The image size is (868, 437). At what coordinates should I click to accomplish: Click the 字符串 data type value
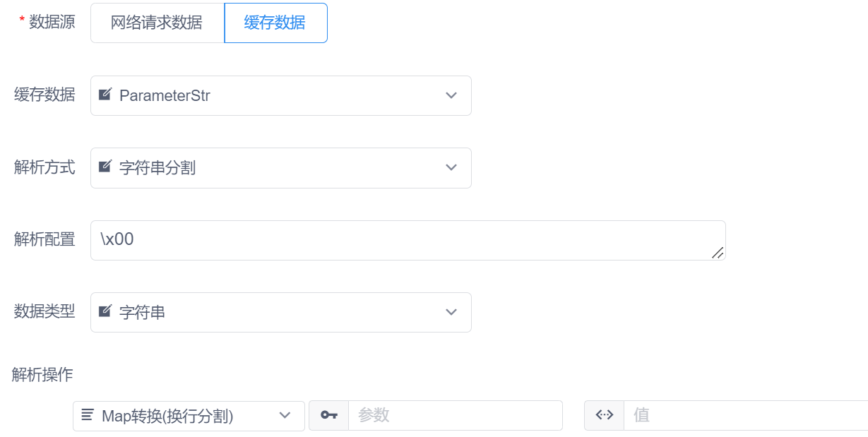(x=142, y=311)
